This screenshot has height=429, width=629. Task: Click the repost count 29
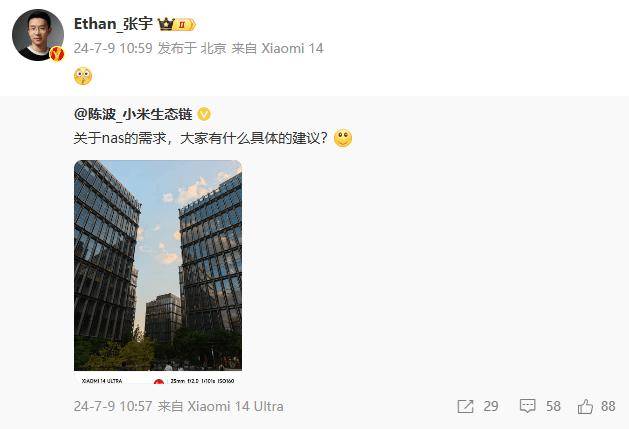(491, 406)
